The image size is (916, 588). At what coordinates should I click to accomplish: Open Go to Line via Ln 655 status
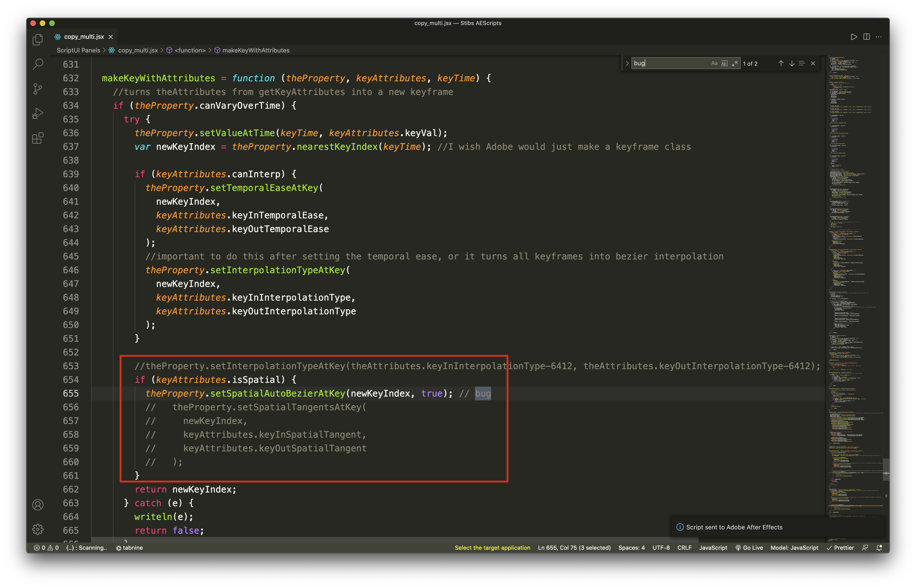click(x=574, y=548)
